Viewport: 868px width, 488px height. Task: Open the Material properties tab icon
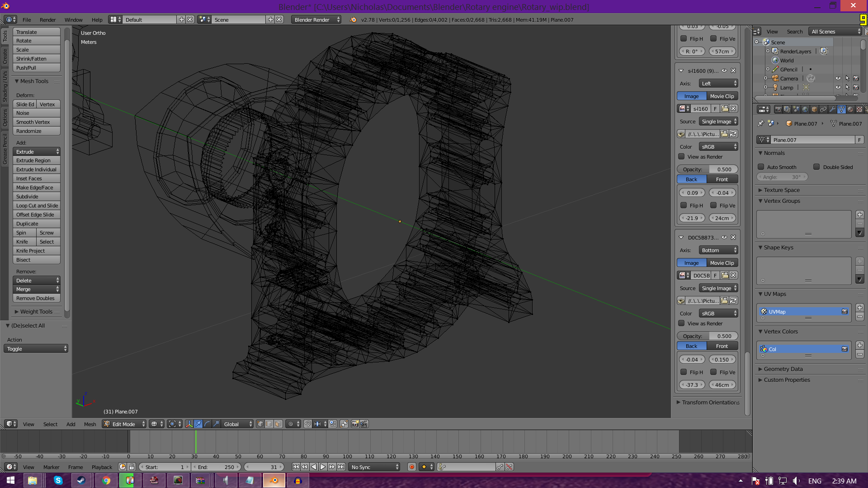coord(850,109)
